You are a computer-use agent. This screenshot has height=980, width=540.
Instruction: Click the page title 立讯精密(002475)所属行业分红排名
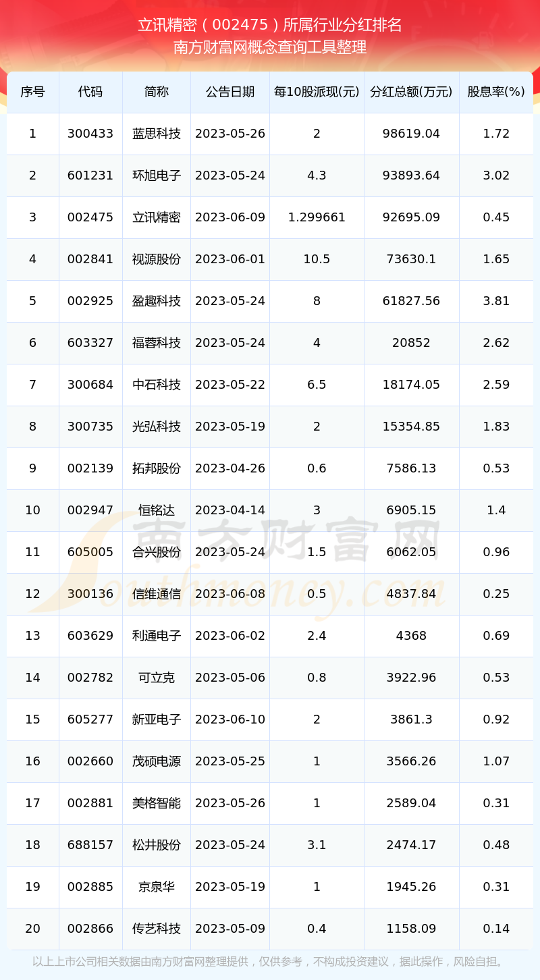[270, 25]
